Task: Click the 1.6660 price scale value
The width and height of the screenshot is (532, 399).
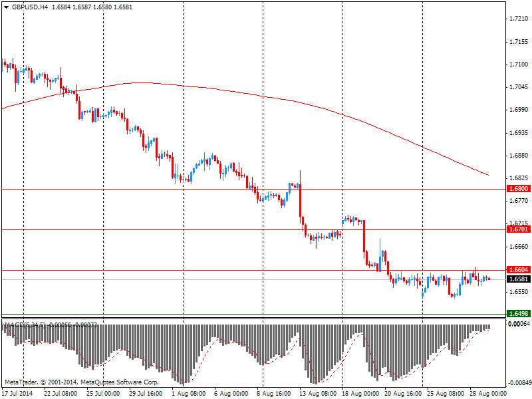Action: [x=519, y=247]
